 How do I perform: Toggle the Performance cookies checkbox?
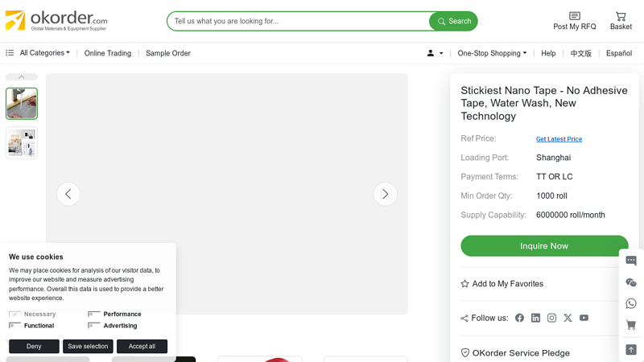[94, 315]
